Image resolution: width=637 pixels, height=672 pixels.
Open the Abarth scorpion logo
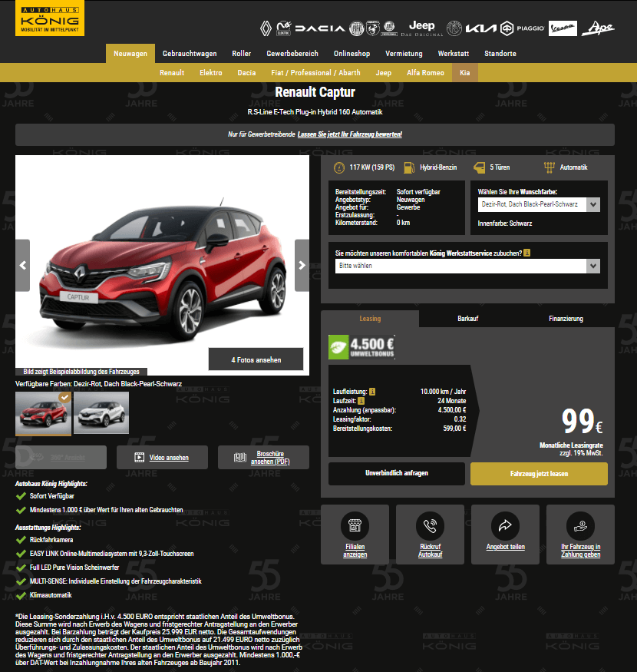click(x=373, y=28)
